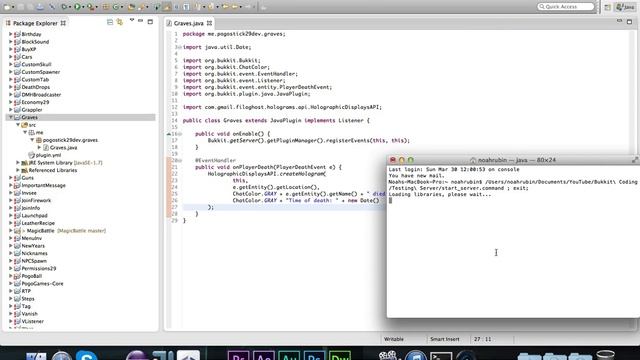Click the Collapse All icon in Package Explorer
The image size is (640, 360).
[110, 22]
